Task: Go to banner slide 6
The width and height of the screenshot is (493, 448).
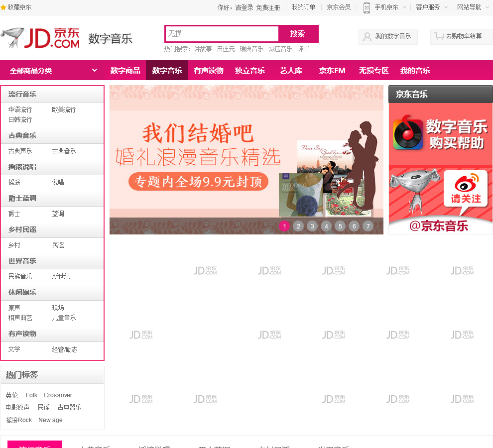Action: pos(354,226)
